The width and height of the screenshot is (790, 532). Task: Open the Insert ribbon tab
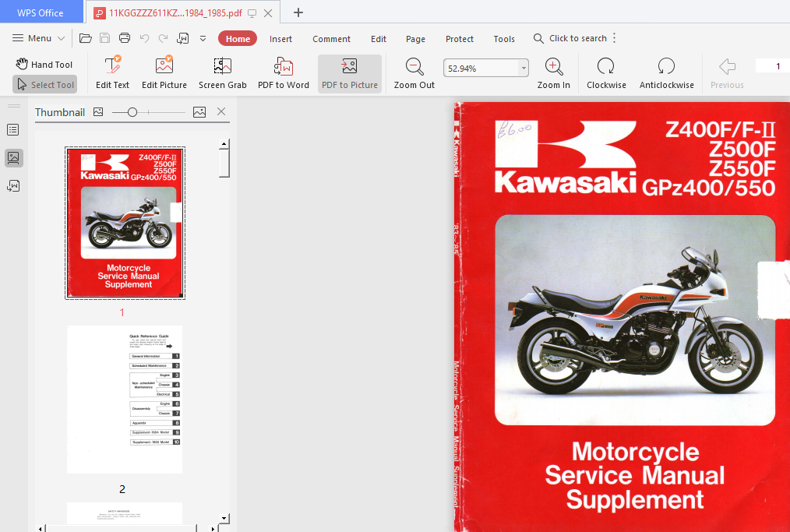280,39
